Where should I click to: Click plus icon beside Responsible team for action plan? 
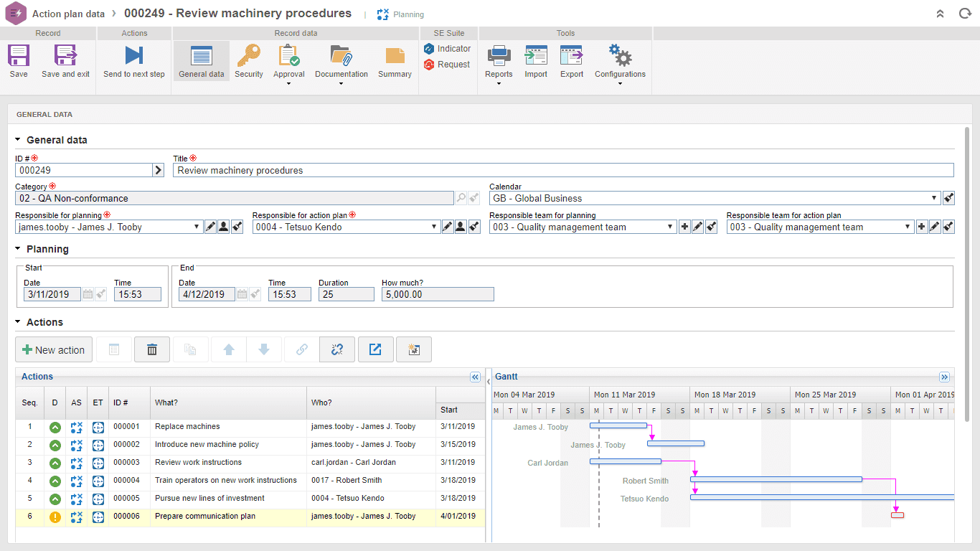921,227
